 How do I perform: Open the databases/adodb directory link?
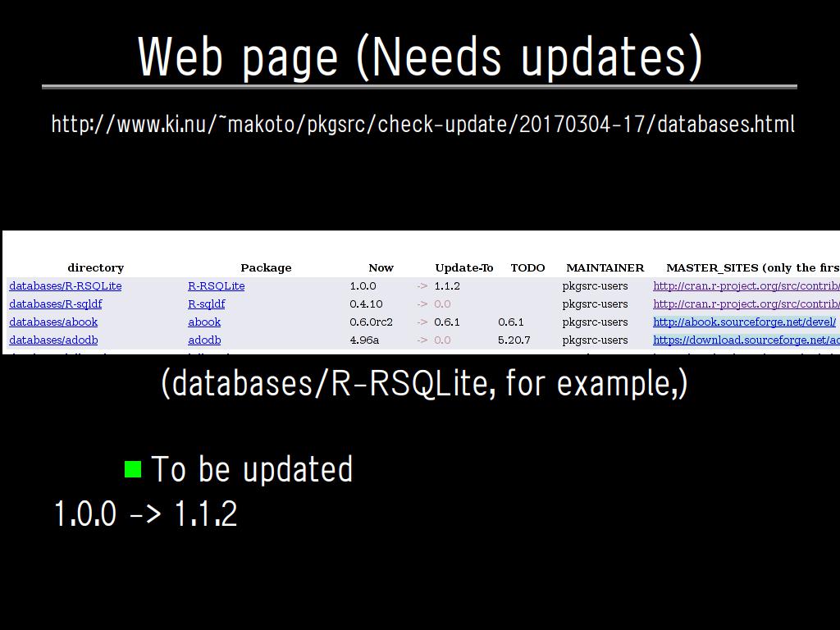click(x=53, y=340)
